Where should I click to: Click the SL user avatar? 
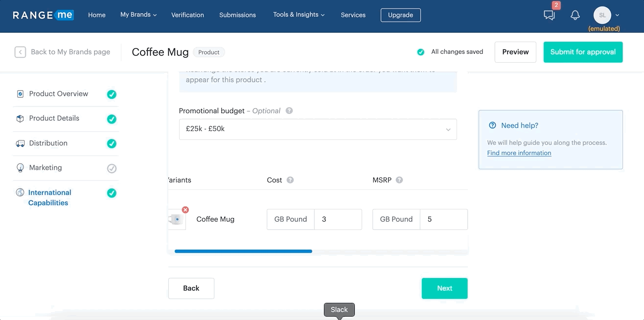(602, 15)
